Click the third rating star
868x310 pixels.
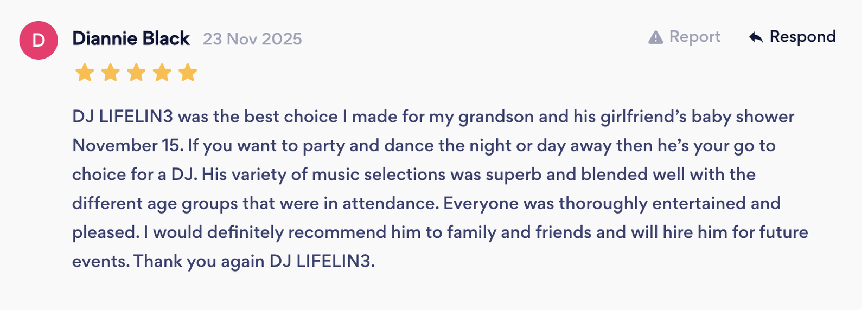coord(136,73)
